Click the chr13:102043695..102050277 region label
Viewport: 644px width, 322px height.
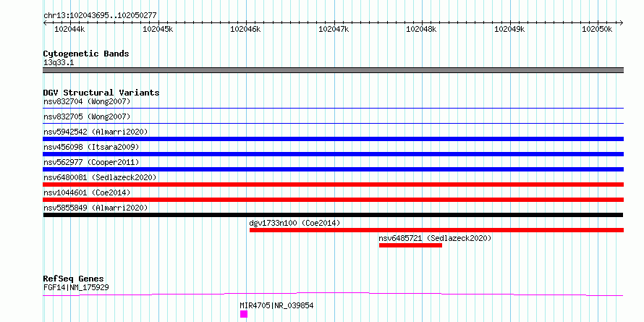100,16
